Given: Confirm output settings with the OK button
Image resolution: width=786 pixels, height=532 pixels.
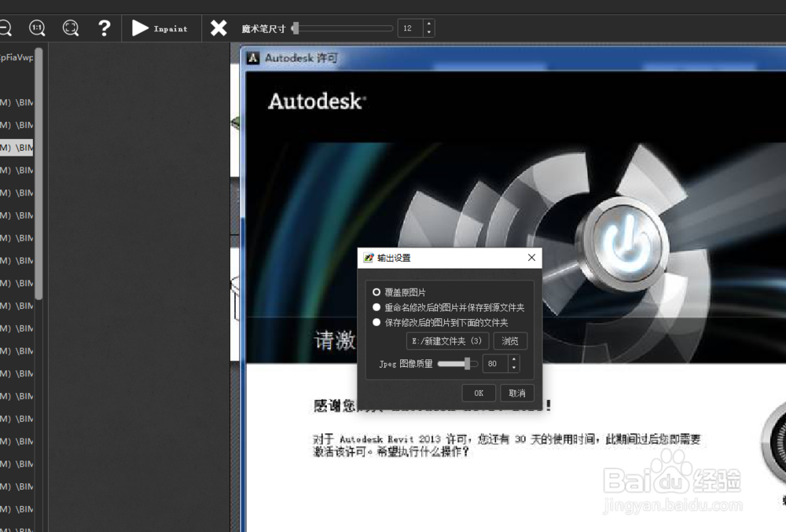Looking at the screenshot, I should coord(479,393).
